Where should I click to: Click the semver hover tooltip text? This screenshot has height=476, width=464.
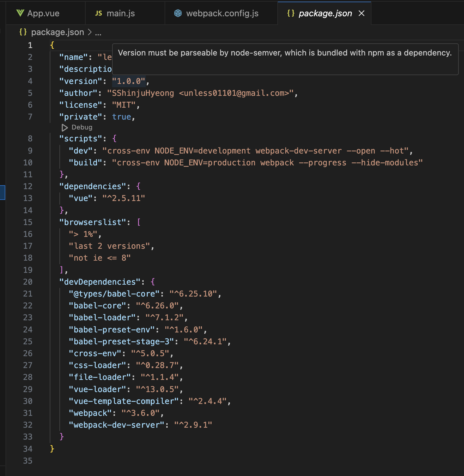click(285, 53)
